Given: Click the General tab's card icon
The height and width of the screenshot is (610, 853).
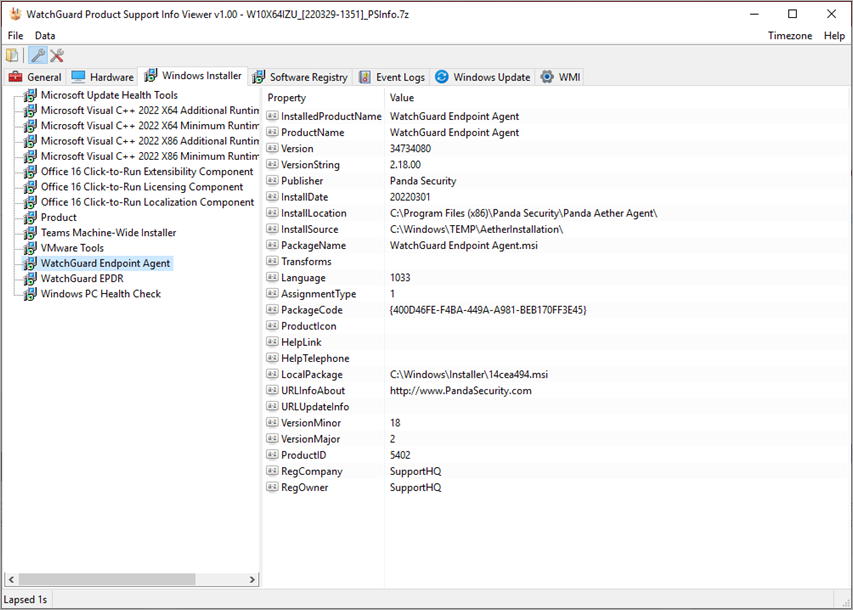Looking at the screenshot, I should pos(17,76).
